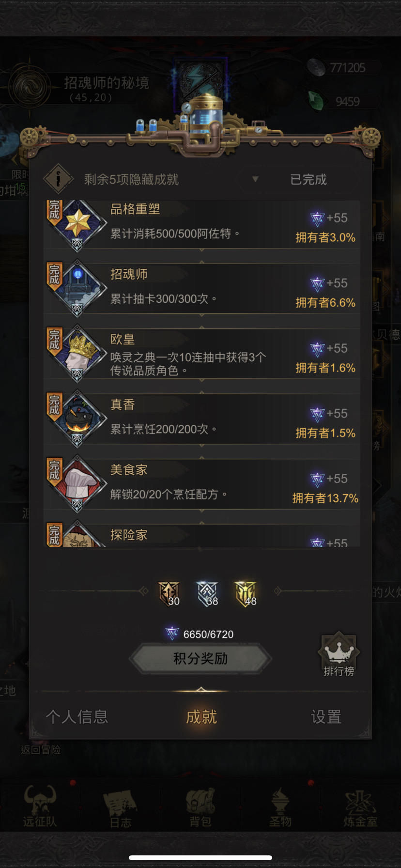
Task: Select the 招魂师 achievement icon
Action: pyautogui.click(x=77, y=288)
